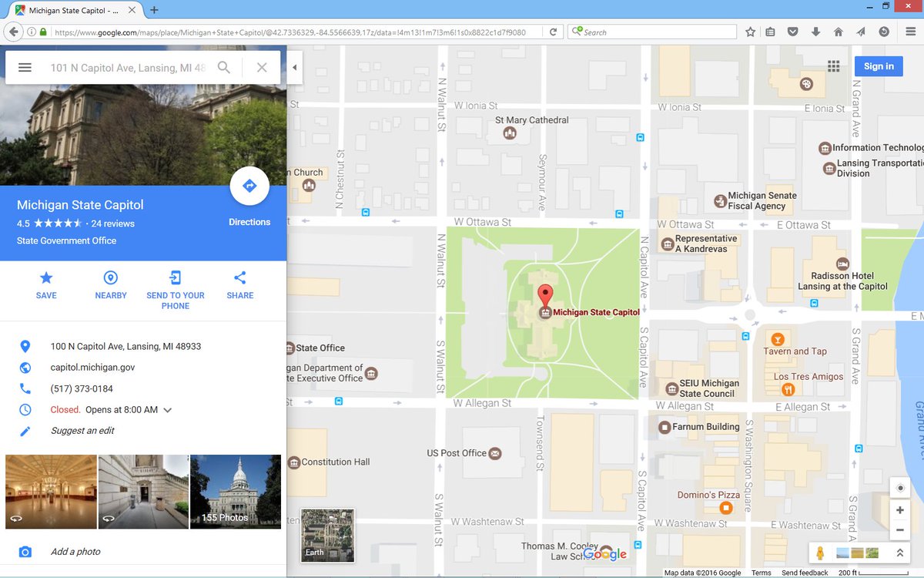This screenshot has height=578, width=924.
Task: Bookmark this page with star icon
Action: [750, 32]
